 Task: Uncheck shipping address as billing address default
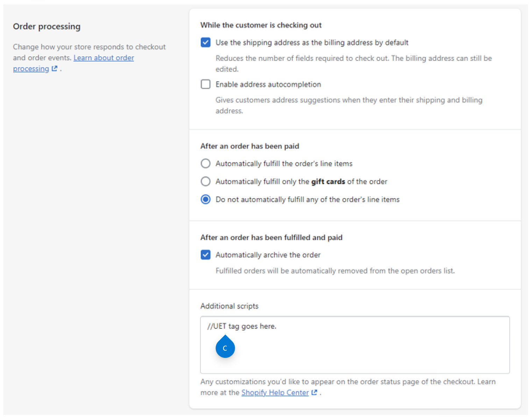[x=206, y=42]
